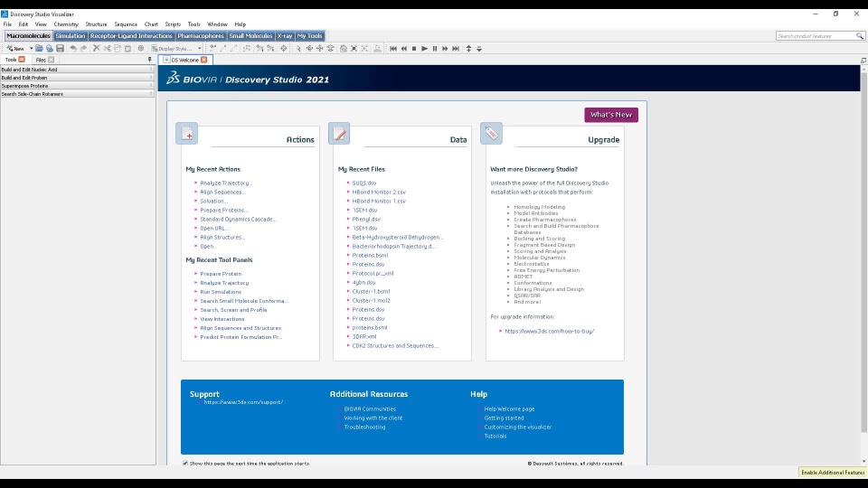Click the Fit to Screen icon

coord(354,49)
